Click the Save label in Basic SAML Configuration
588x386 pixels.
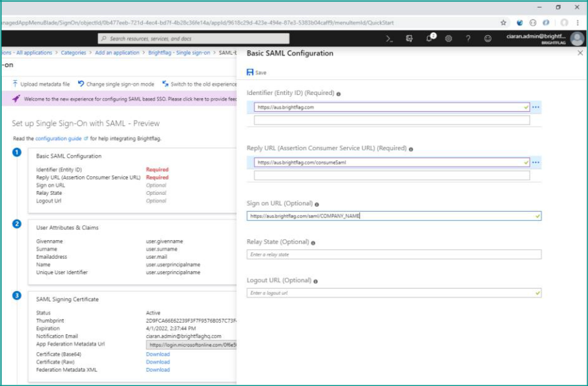pyautogui.click(x=260, y=73)
